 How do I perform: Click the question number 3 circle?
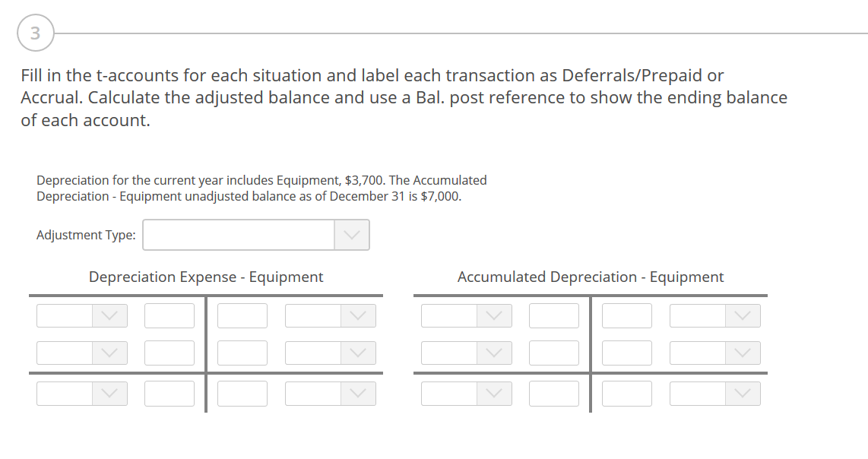(x=36, y=33)
